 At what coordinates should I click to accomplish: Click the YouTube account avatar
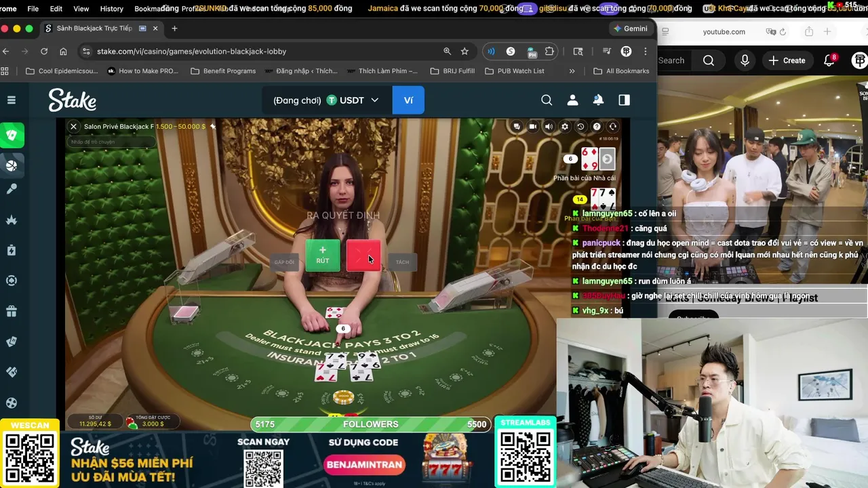coord(860,60)
